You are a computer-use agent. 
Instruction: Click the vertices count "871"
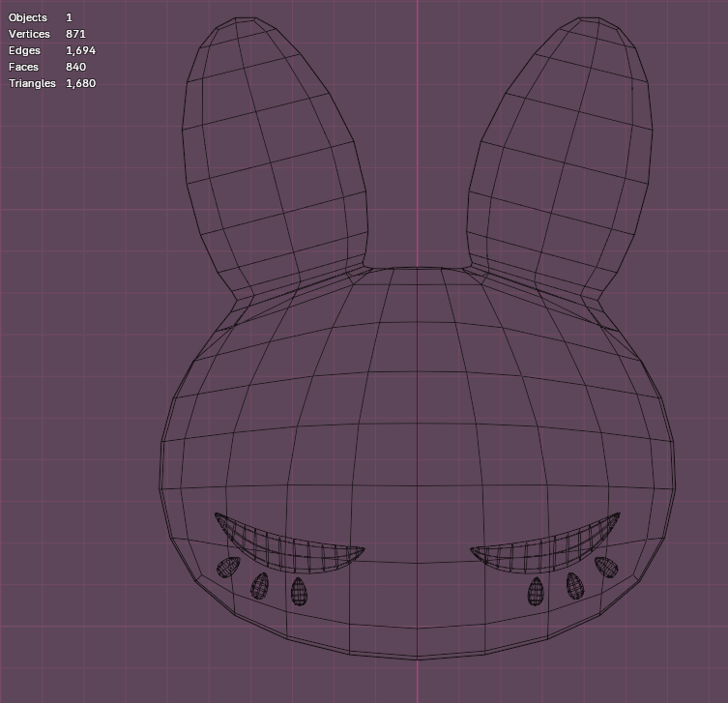pos(75,34)
